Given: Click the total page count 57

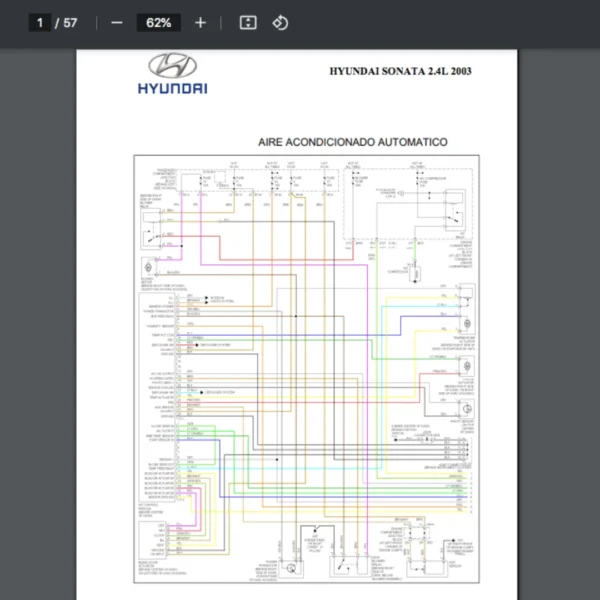Looking at the screenshot, I should [x=70, y=22].
